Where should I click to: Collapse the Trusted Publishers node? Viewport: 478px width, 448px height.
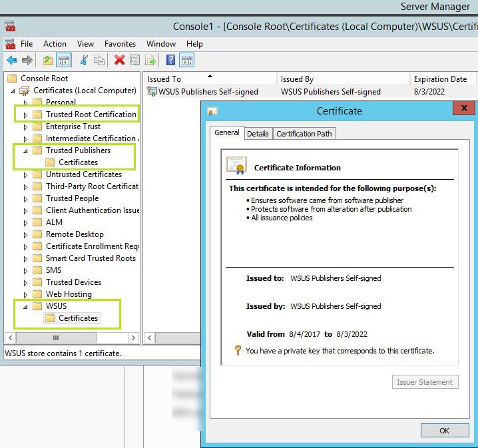pos(26,150)
